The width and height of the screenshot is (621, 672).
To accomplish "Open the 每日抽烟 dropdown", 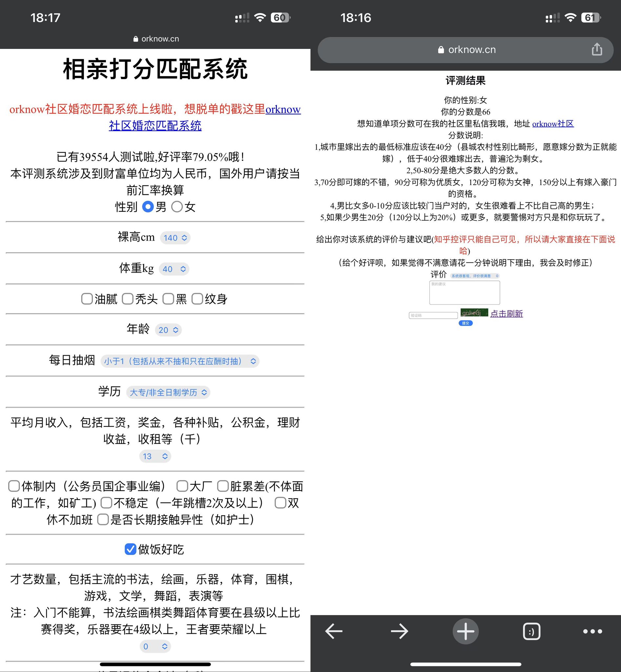I will click(180, 361).
